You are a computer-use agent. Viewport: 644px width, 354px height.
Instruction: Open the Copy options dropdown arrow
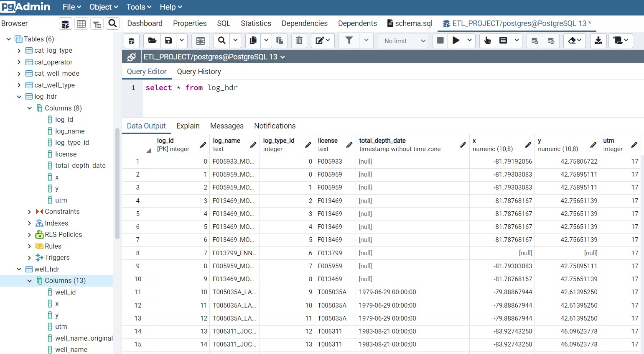pos(266,41)
